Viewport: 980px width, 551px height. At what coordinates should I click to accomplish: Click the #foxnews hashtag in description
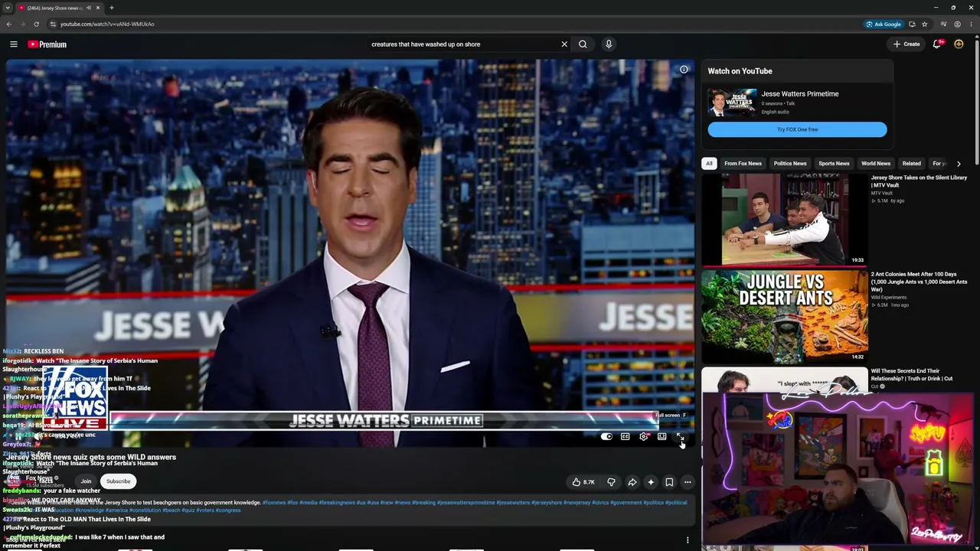click(x=274, y=503)
